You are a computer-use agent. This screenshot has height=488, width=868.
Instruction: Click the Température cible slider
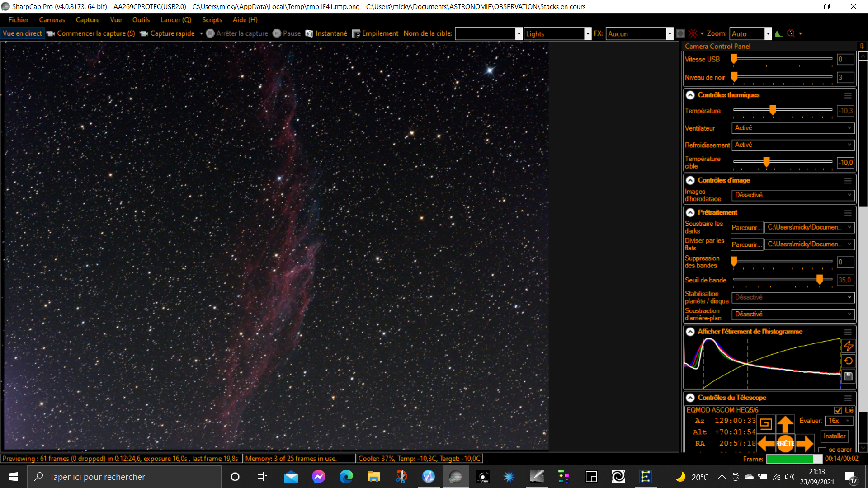[x=783, y=162]
